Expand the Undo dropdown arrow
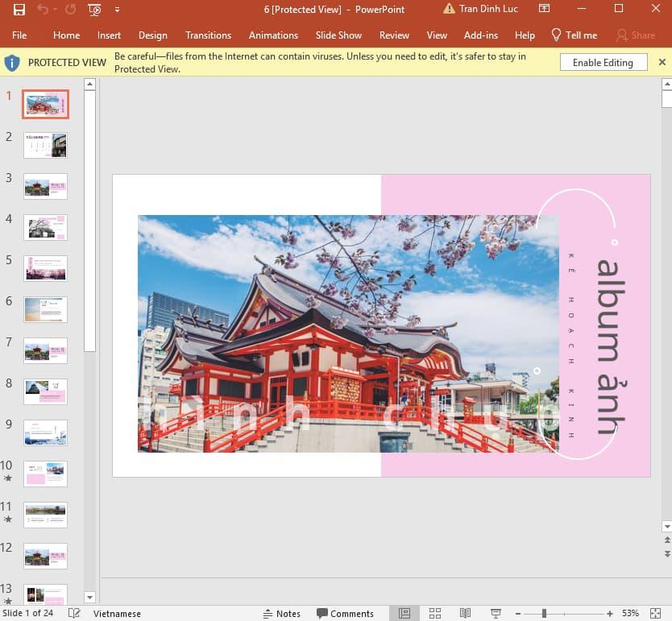Image resolution: width=672 pixels, height=621 pixels. click(54, 9)
